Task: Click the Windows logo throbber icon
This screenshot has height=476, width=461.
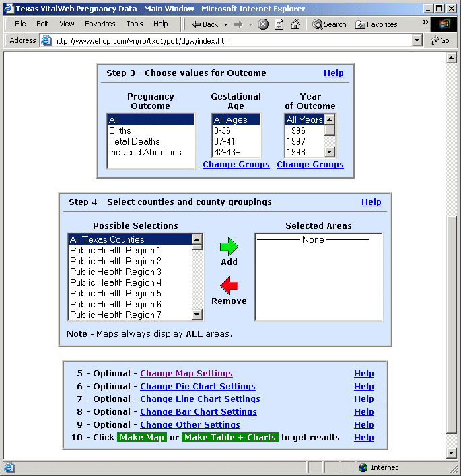Action: [444, 24]
